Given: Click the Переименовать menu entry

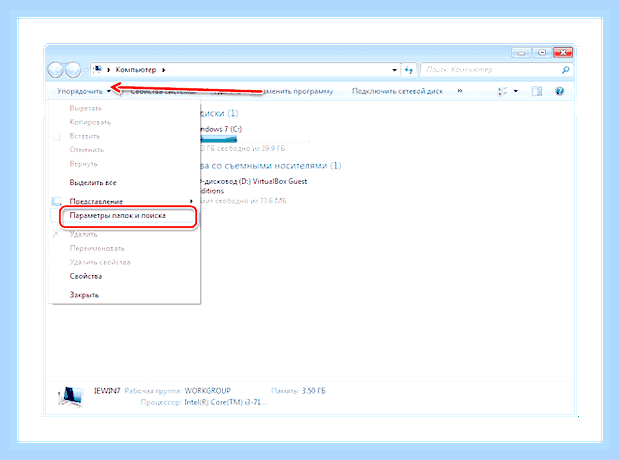Looking at the screenshot, I should (97, 248).
